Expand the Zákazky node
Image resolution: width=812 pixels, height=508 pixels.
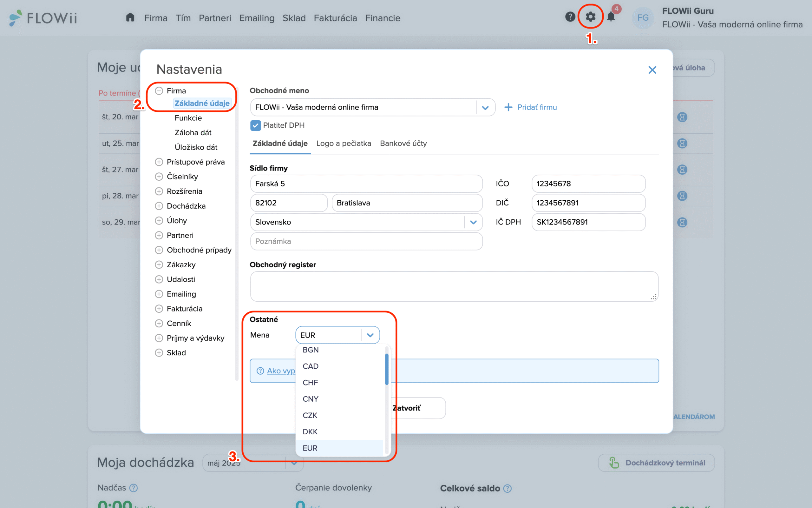(159, 265)
